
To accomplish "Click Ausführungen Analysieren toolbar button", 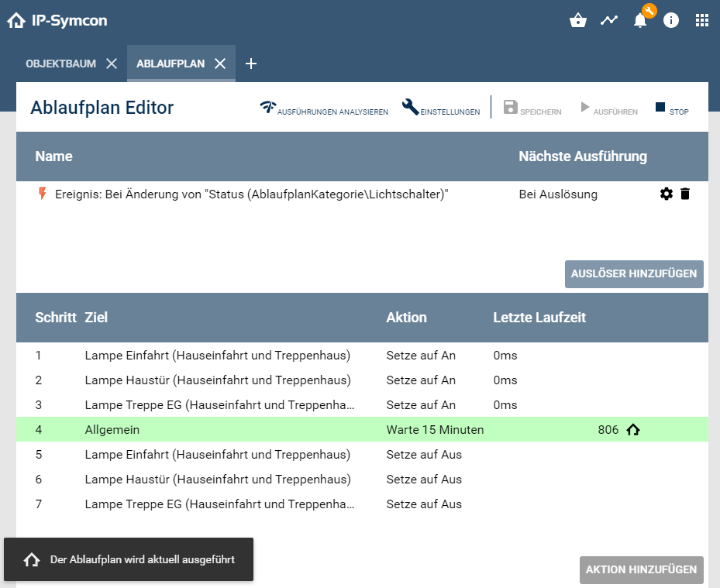I will click(x=324, y=108).
